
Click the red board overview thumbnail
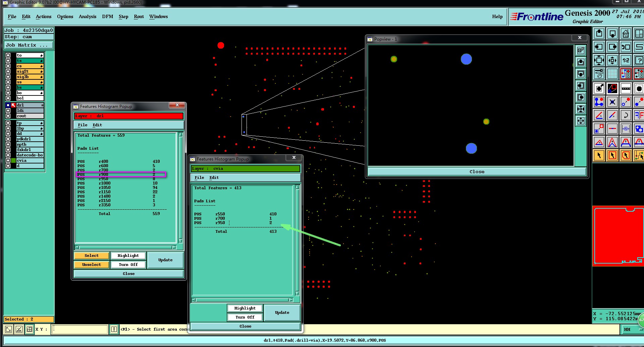click(x=618, y=236)
